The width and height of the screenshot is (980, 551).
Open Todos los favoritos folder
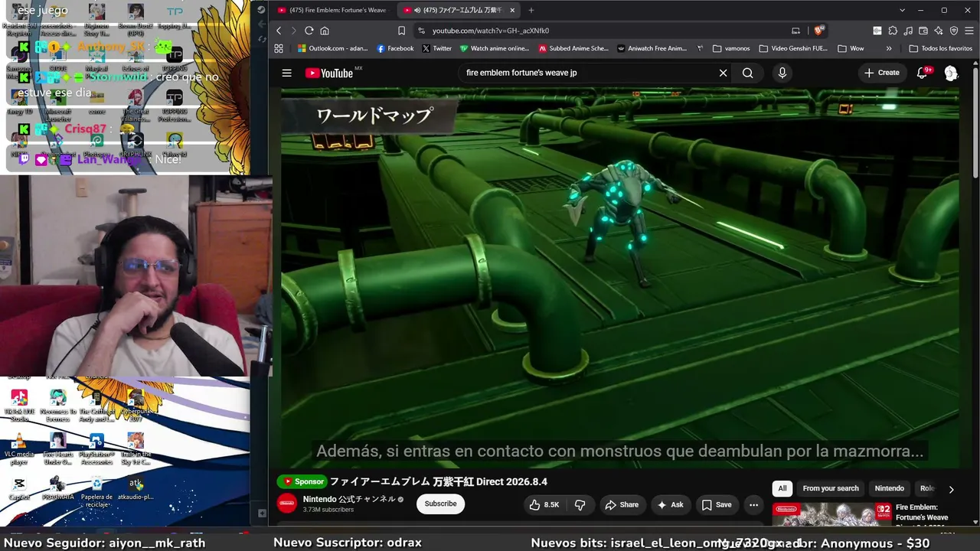click(x=940, y=48)
